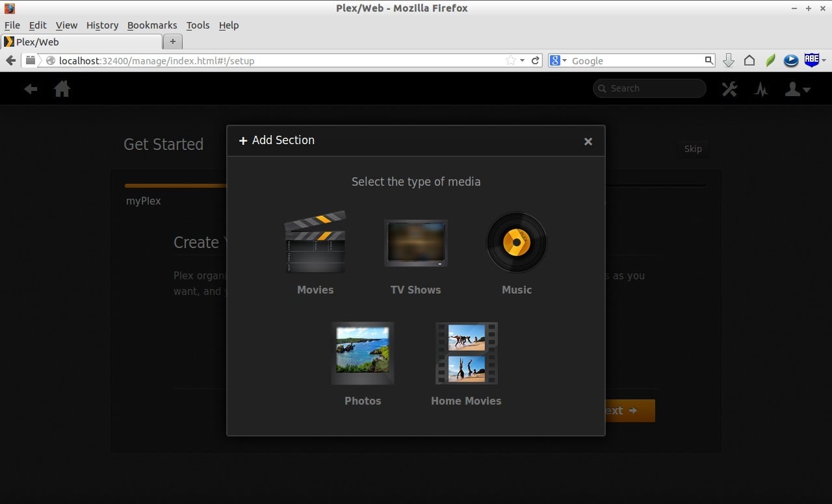The width and height of the screenshot is (832, 504).
Task: Click the green leaf extension icon
Action: (x=770, y=60)
